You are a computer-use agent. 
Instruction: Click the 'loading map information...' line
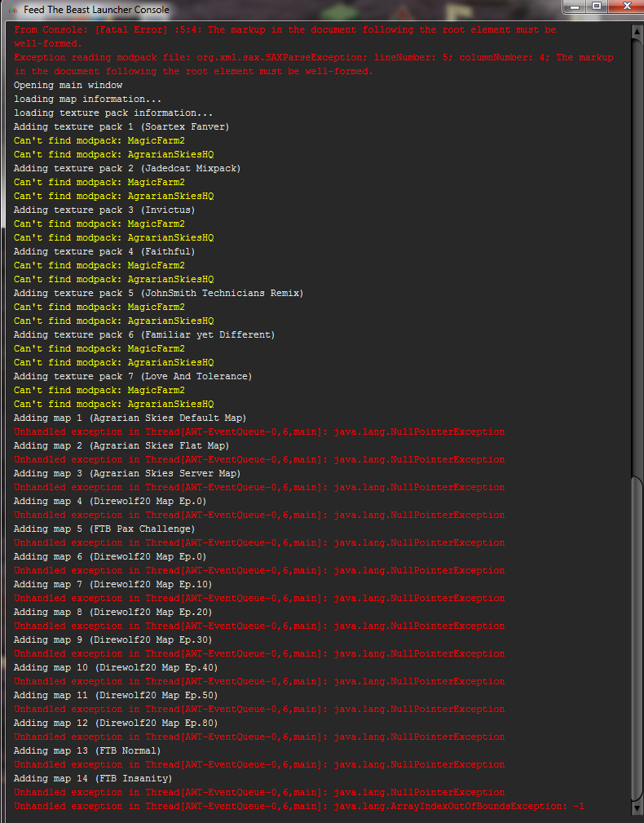[x=87, y=100]
